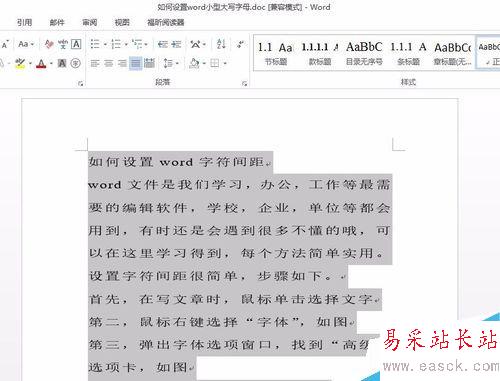Click the Shading paint bucket icon

click(194, 63)
